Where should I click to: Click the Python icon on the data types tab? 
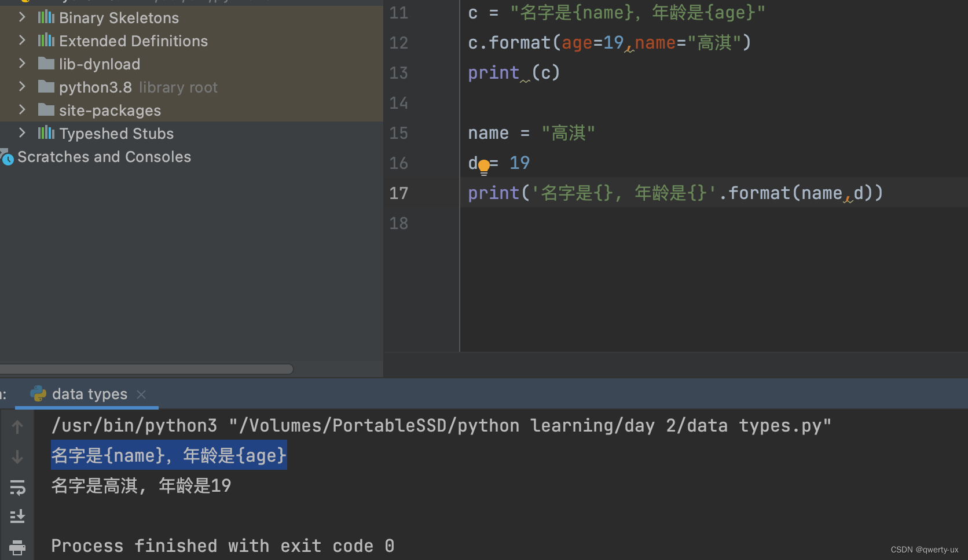(x=38, y=393)
